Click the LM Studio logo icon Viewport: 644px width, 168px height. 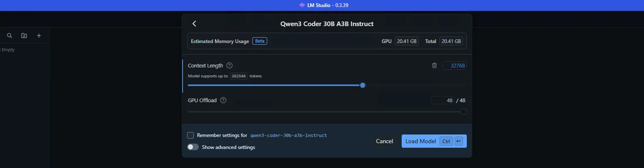(x=302, y=5)
